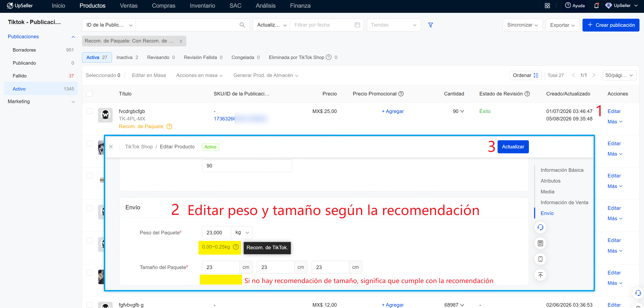Click the floating headset support button
Image resolution: width=644 pixels, height=308 pixels.
tap(638, 293)
